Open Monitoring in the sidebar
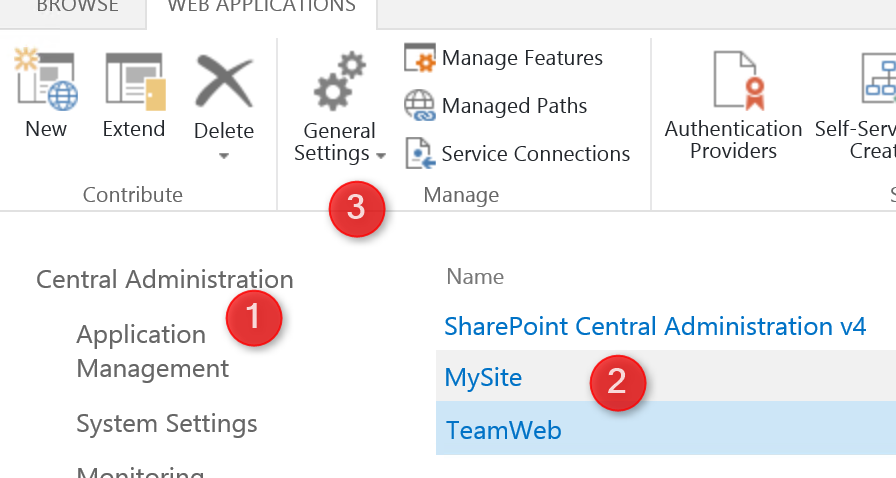The height and width of the screenshot is (478, 896). click(141, 471)
